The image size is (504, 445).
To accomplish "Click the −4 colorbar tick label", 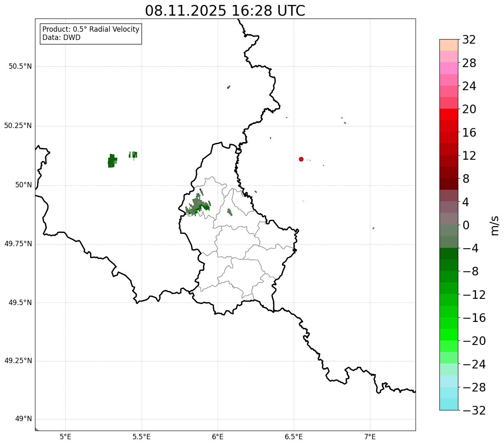I will point(470,248).
